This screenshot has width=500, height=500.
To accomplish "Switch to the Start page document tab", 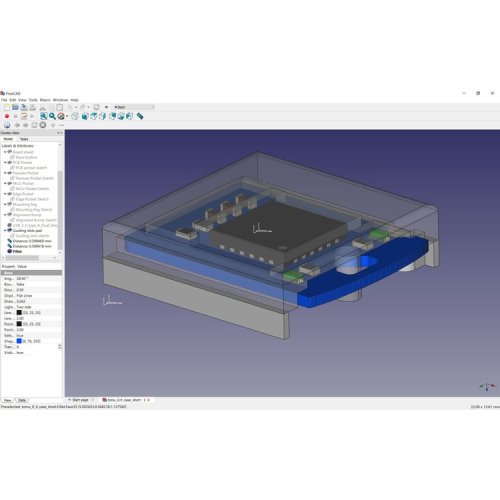I will coord(80,400).
